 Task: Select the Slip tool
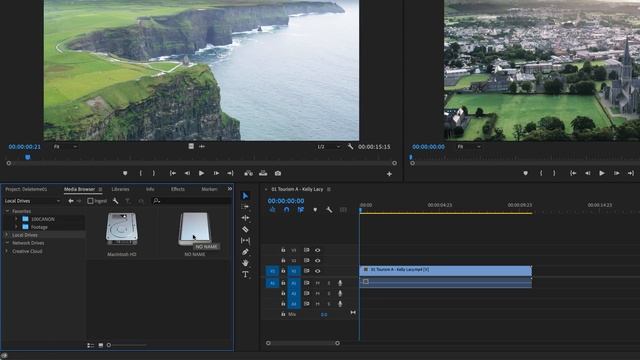pos(245,240)
